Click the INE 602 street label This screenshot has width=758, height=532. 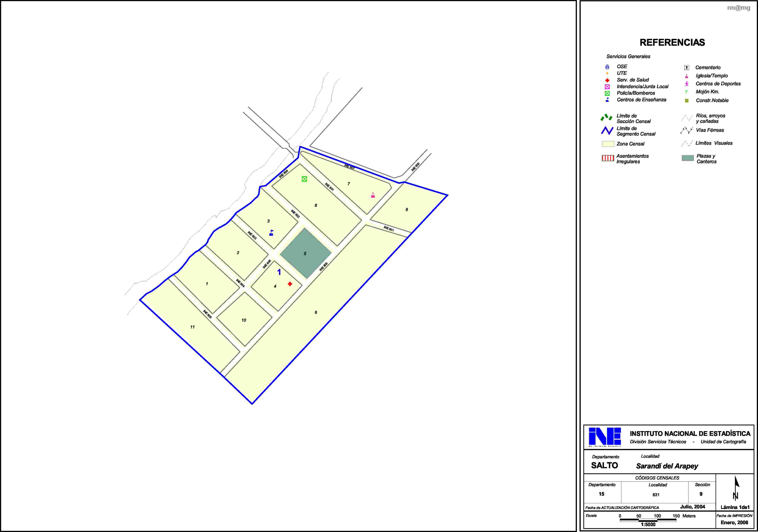pos(295,214)
